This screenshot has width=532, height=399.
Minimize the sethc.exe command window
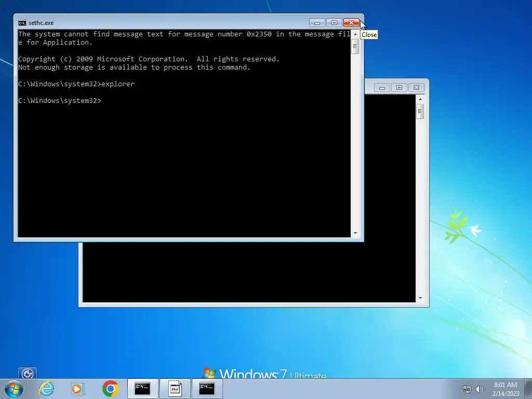tap(317, 22)
